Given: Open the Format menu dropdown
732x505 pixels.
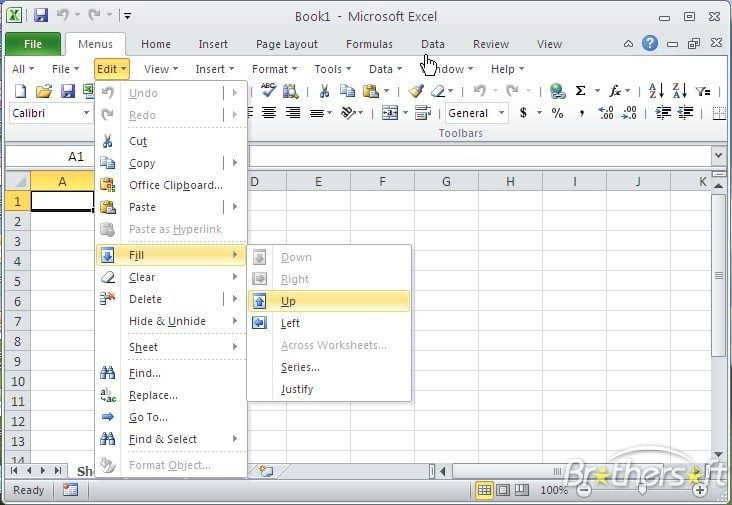Looking at the screenshot, I should (274, 69).
